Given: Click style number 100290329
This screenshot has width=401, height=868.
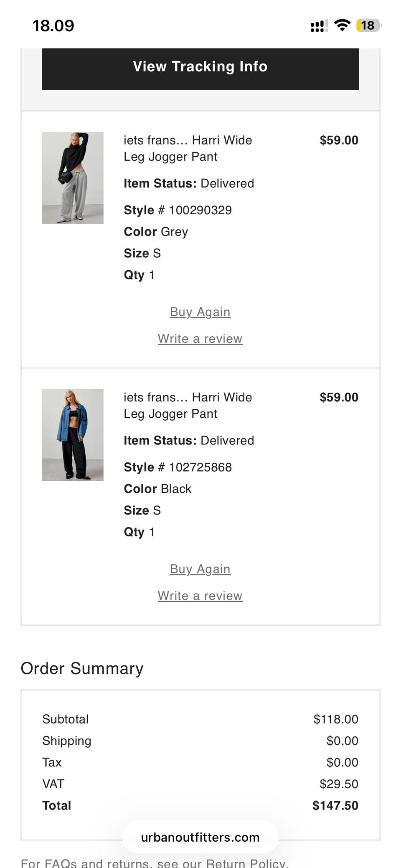Looking at the screenshot, I should pyautogui.click(x=200, y=210).
